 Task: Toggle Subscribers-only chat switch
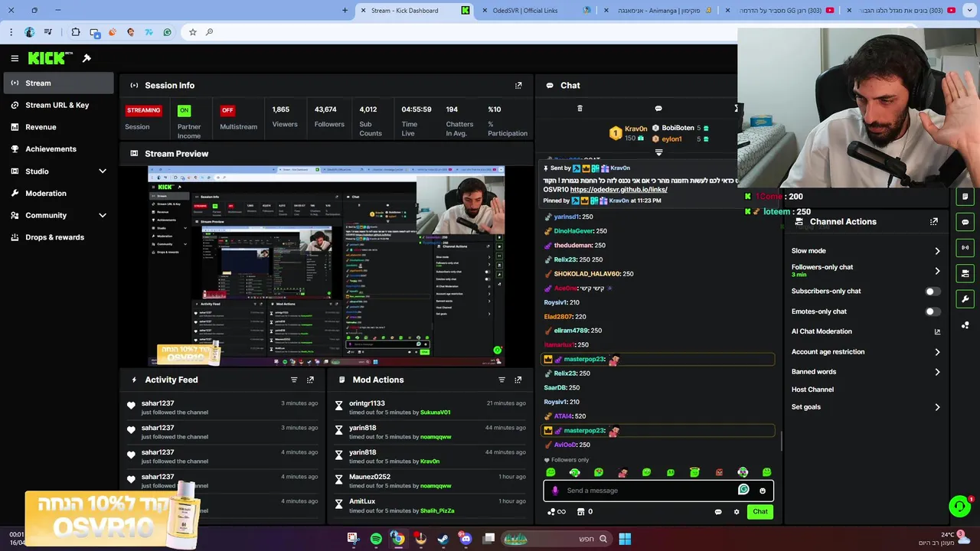[932, 292]
